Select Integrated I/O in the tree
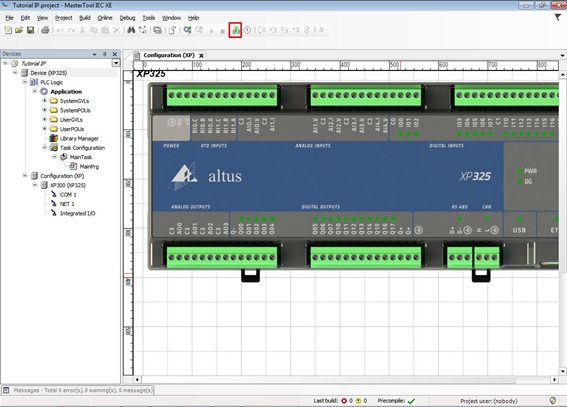The image size is (567, 407). (x=78, y=214)
